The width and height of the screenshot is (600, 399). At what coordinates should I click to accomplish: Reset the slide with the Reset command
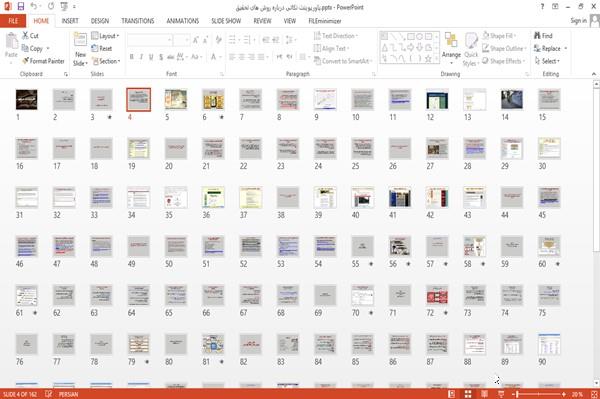pyautogui.click(x=102, y=49)
